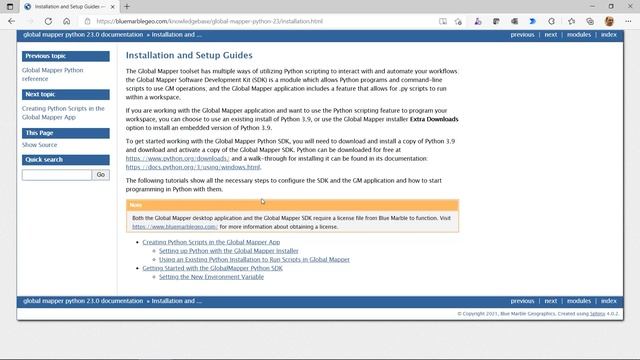The image size is (640, 360).
Task: Click the address bar URL field
Action: click(261, 21)
